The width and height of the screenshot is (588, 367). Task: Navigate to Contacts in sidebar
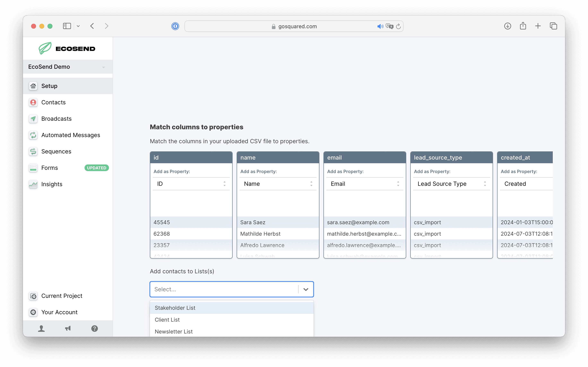click(x=68, y=102)
